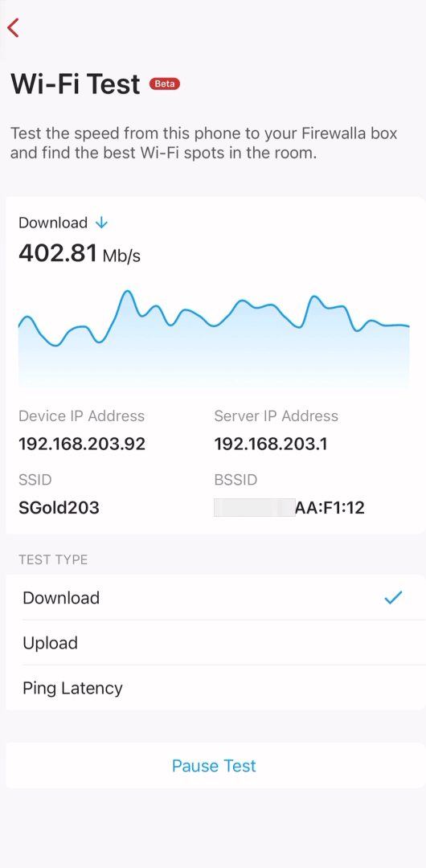
Task: Tap the red back arrow icon
Action: click(x=14, y=27)
